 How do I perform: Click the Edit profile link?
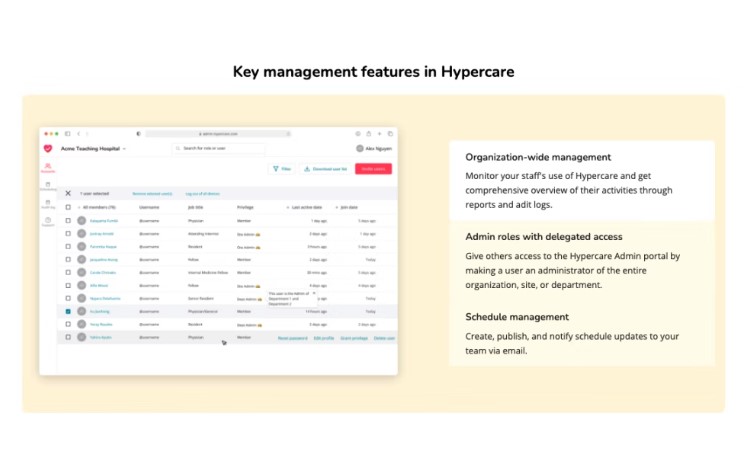click(324, 338)
